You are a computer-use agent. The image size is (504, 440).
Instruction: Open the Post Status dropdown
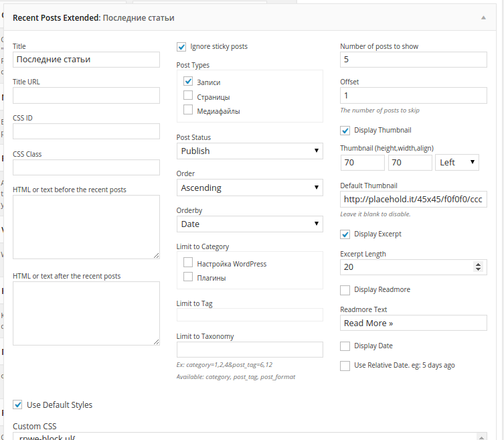click(249, 151)
